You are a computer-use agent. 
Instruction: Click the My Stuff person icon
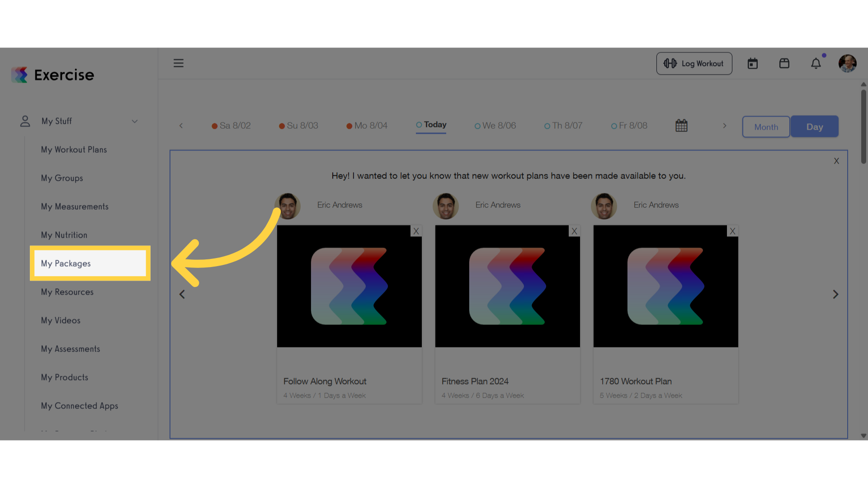pyautogui.click(x=25, y=121)
